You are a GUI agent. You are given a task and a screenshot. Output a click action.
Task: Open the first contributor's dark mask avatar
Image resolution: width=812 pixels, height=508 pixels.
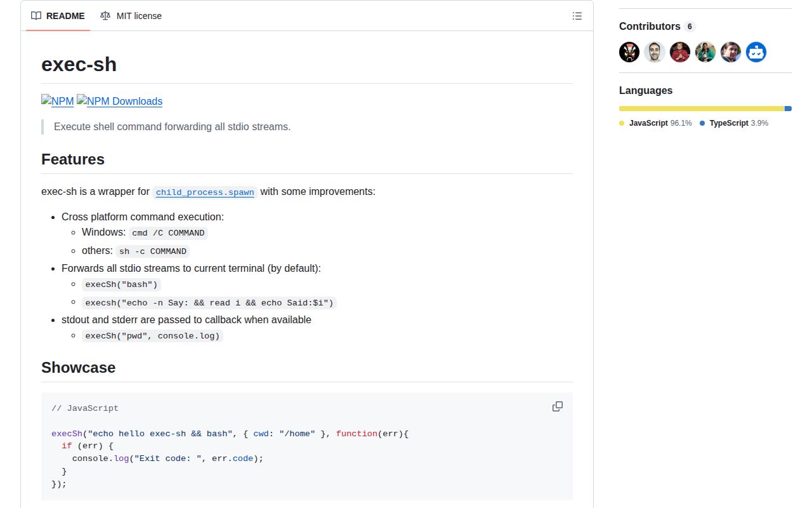(x=629, y=52)
